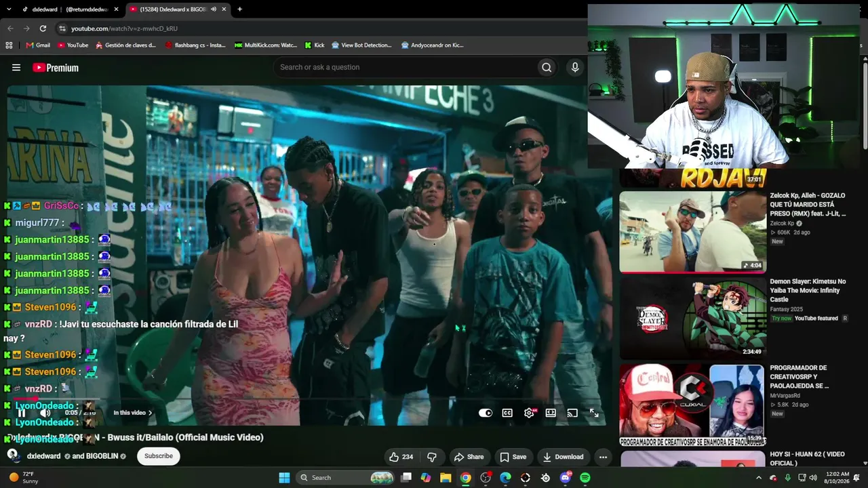The image size is (868, 488).
Task: Open the PROGRAMADOR DE CREATIVOSRP video thumbnail
Action: pos(692,405)
